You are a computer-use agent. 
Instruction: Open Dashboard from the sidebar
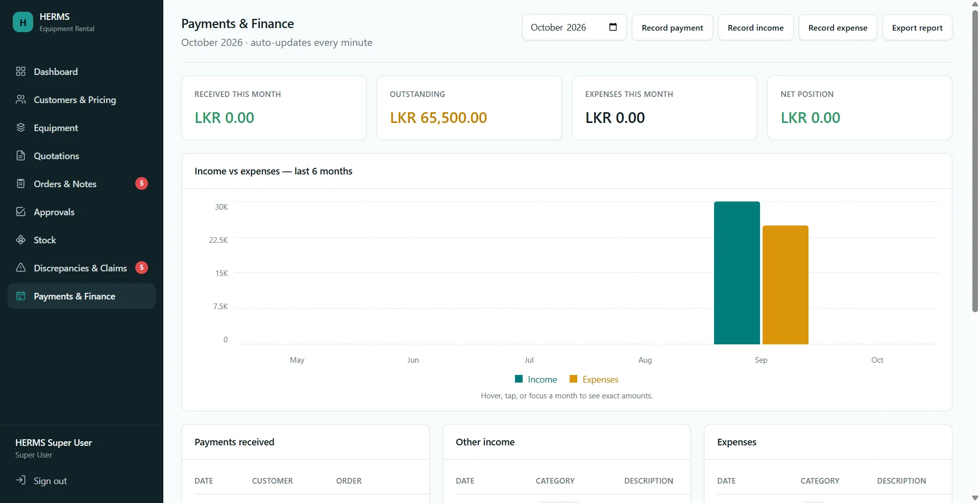[82, 71]
